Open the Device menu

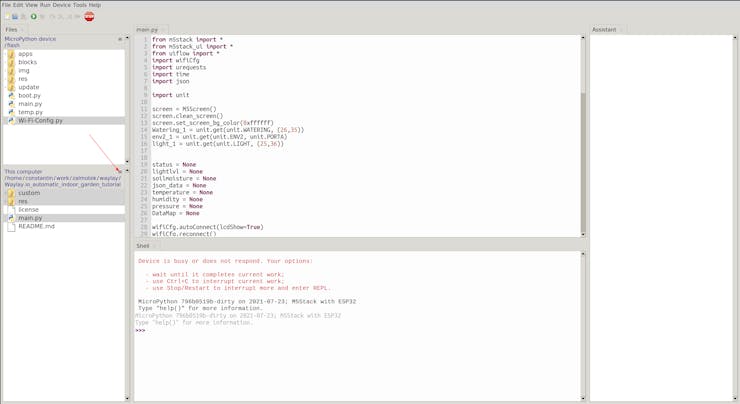(62, 5)
